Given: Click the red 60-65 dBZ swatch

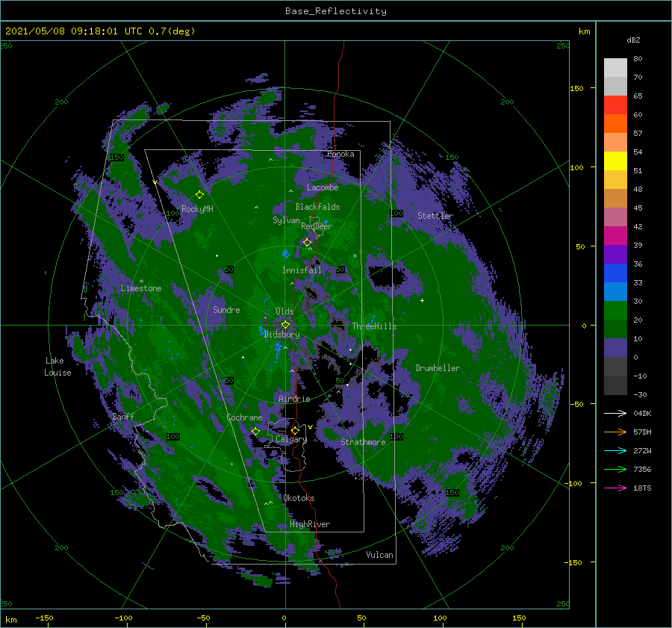Looking at the screenshot, I should pyautogui.click(x=615, y=105).
